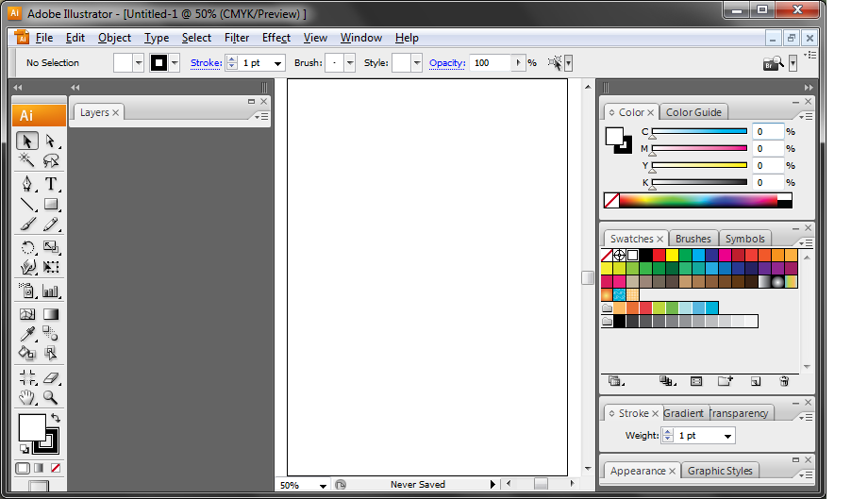868x499 pixels.
Task: Switch to the Color Guide tab
Action: tap(693, 112)
